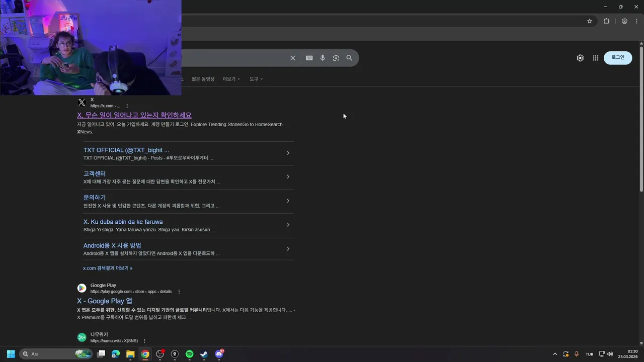Open Chrome's three-dot menu
This screenshot has width=644, height=362.
click(x=636, y=21)
